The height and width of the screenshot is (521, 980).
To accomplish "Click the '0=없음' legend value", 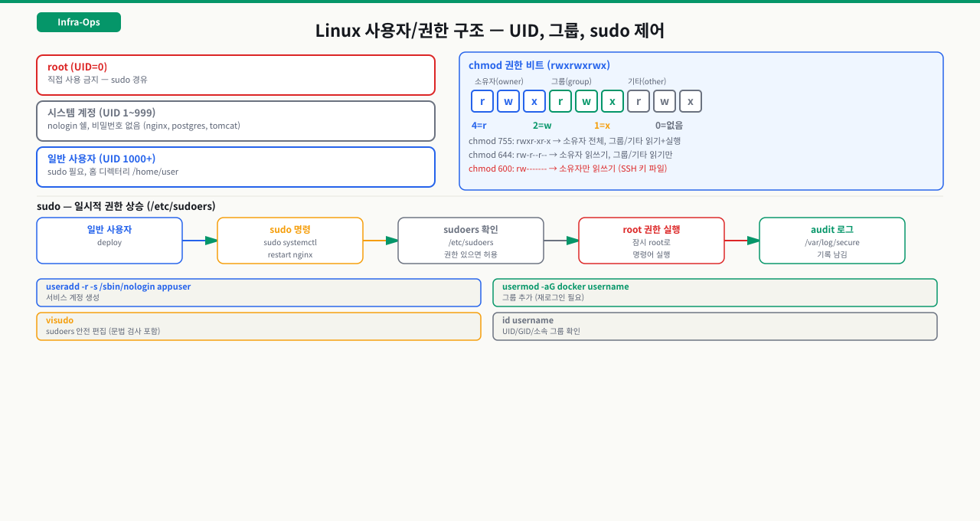I will pos(669,125).
